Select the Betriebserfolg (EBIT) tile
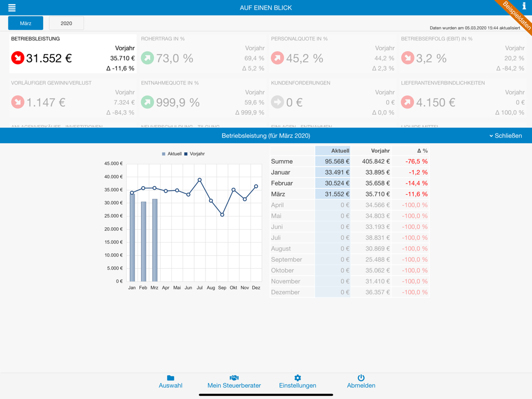 pos(463,54)
